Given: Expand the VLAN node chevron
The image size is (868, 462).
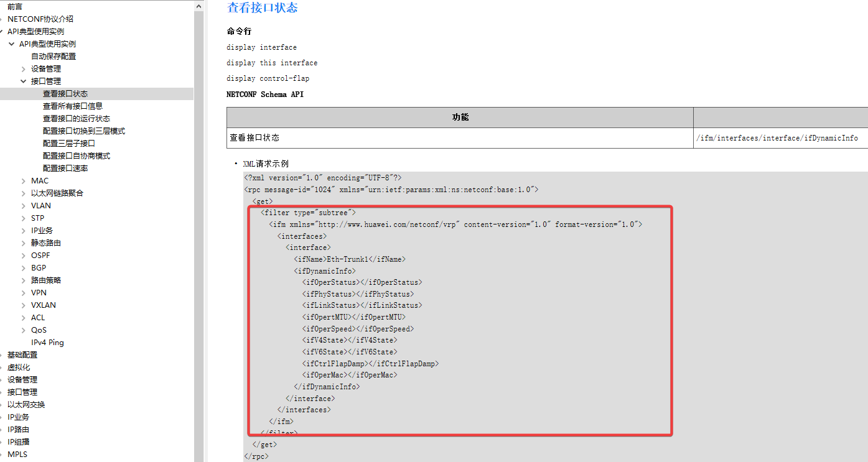Looking at the screenshot, I should pos(24,206).
